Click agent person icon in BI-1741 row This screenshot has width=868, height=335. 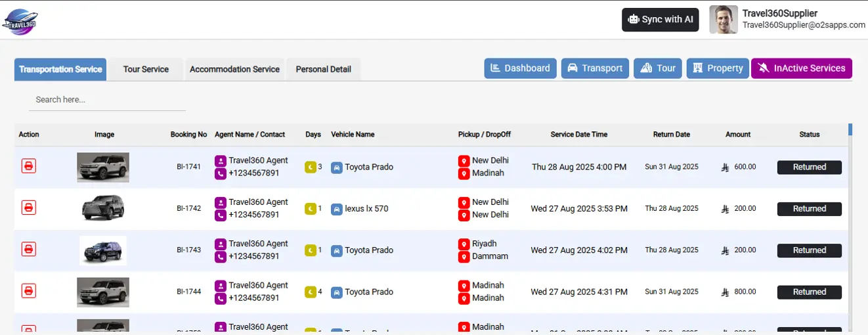click(x=221, y=161)
